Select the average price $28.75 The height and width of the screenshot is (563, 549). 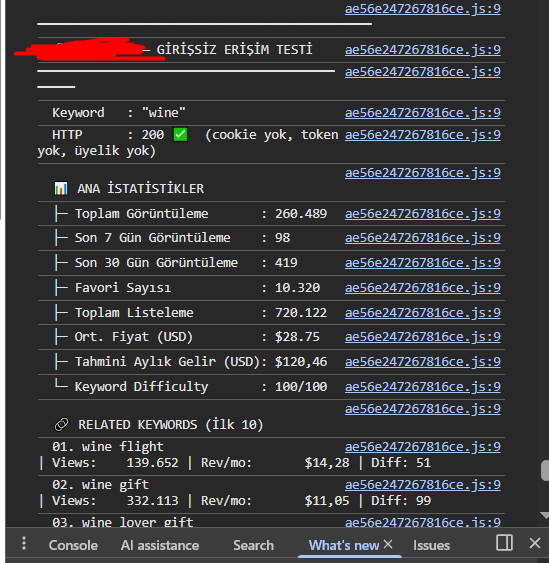tap(297, 337)
